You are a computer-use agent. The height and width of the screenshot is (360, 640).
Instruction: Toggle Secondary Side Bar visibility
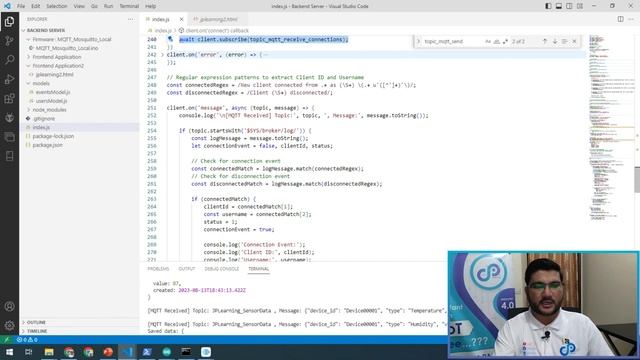[569, 6]
